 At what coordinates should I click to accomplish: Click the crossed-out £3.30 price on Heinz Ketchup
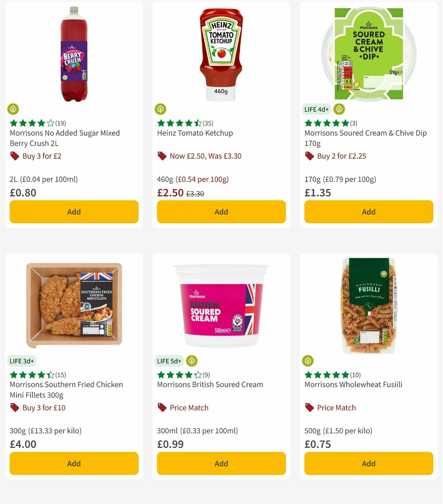(195, 193)
